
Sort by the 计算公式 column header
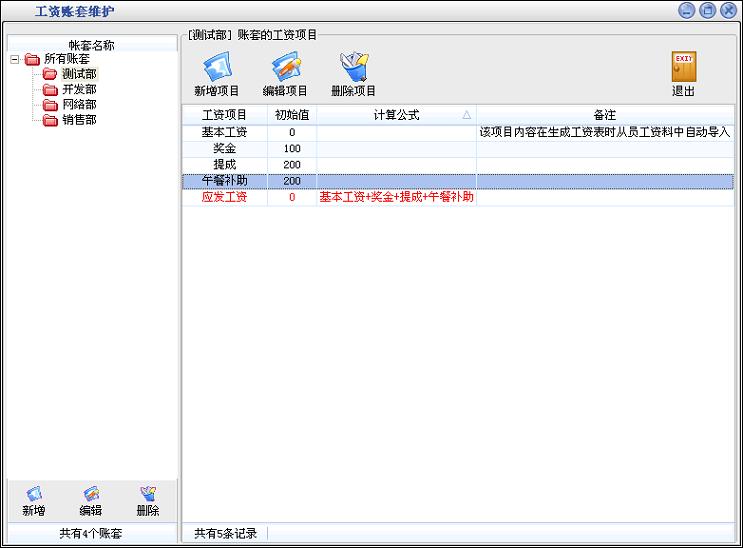click(x=396, y=115)
